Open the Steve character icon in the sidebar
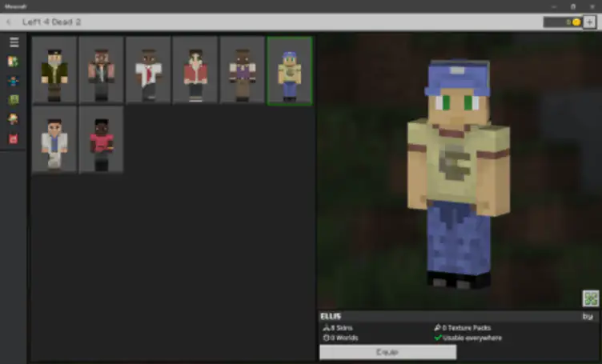Screen dimensions: 602x364 (13, 81)
